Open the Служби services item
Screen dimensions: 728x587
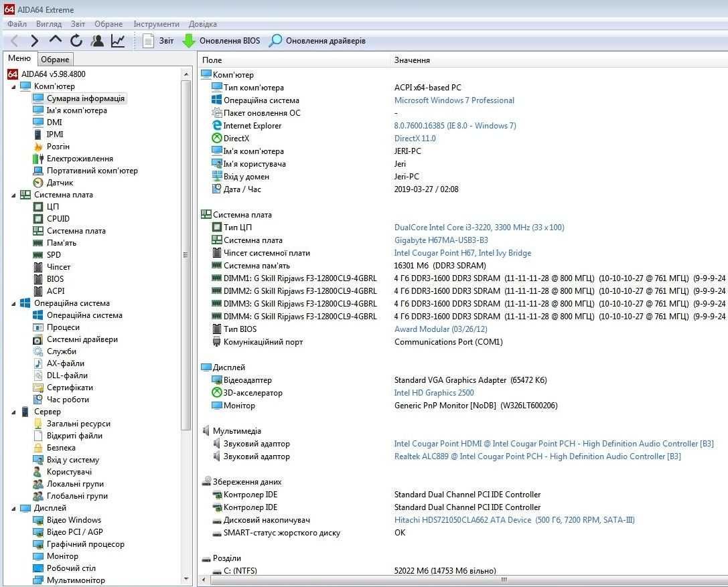pyautogui.click(x=62, y=351)
